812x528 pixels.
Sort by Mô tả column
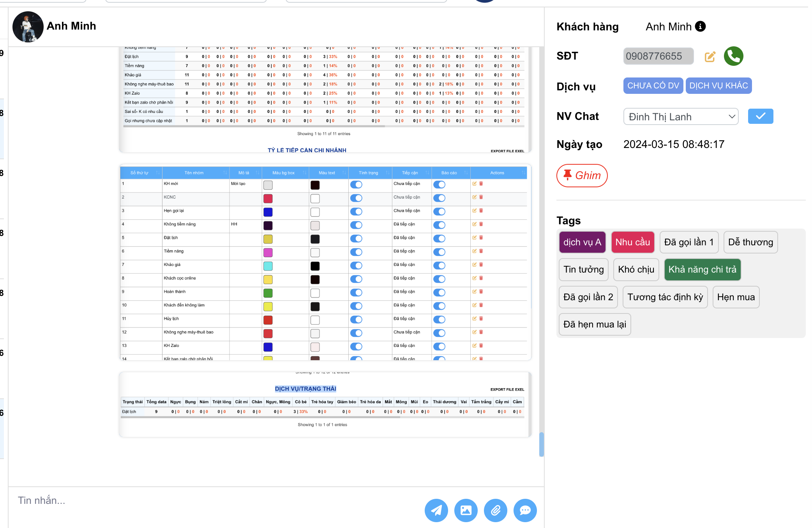[x=245, y=173]
